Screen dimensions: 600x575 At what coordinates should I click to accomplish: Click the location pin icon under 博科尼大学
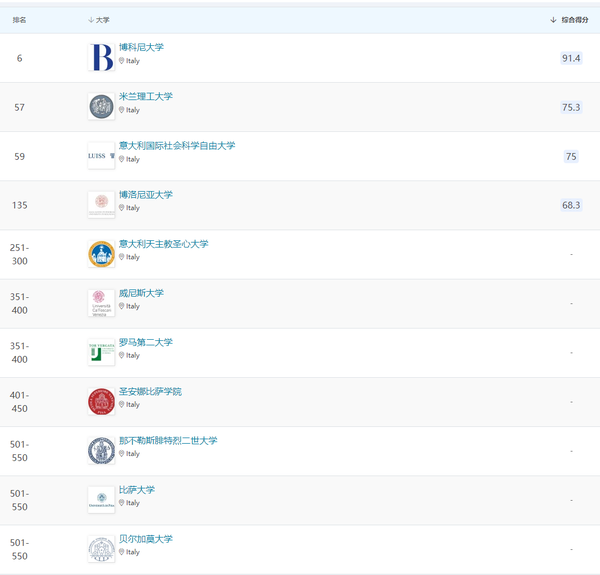click(x=121, y=60)
